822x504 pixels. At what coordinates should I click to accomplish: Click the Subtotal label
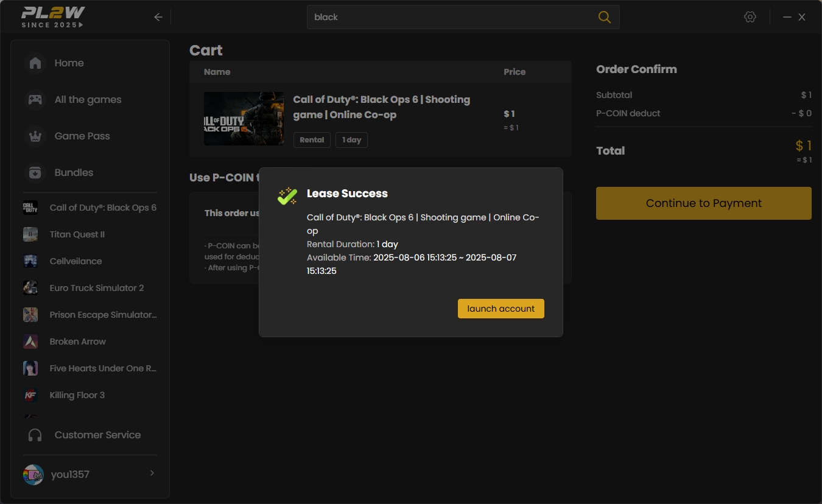point(614,95)
